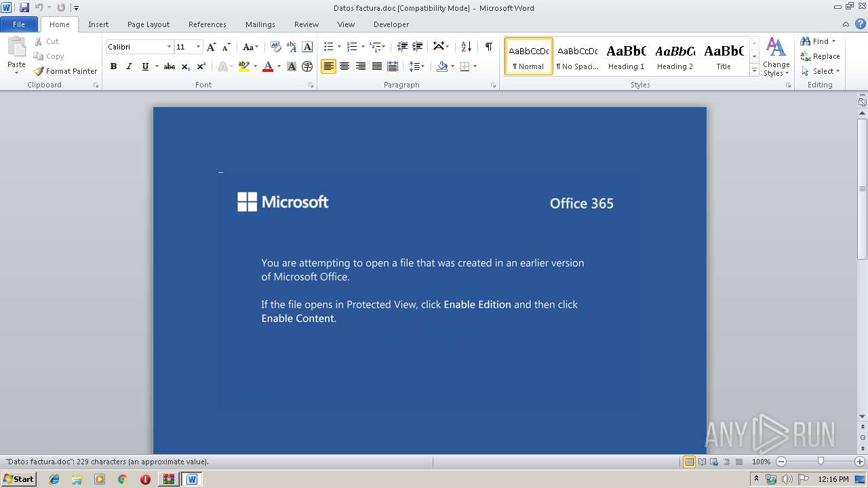
Task: Open the Borders dropdown arrow
Action: coord(475,66)
